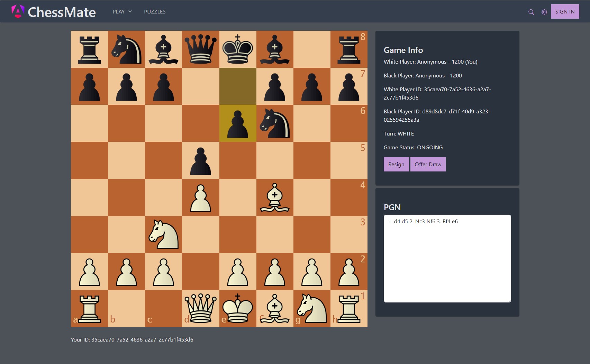Click the ChessMate logo icon
Viewport: 590px width, 364px height.
[x=18, y=11]
